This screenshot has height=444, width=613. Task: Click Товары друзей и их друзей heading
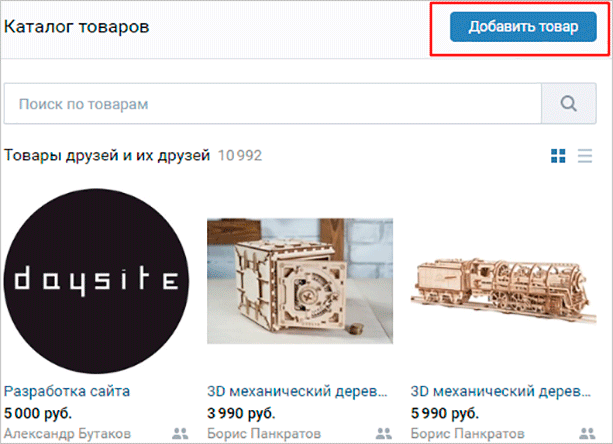107,156
